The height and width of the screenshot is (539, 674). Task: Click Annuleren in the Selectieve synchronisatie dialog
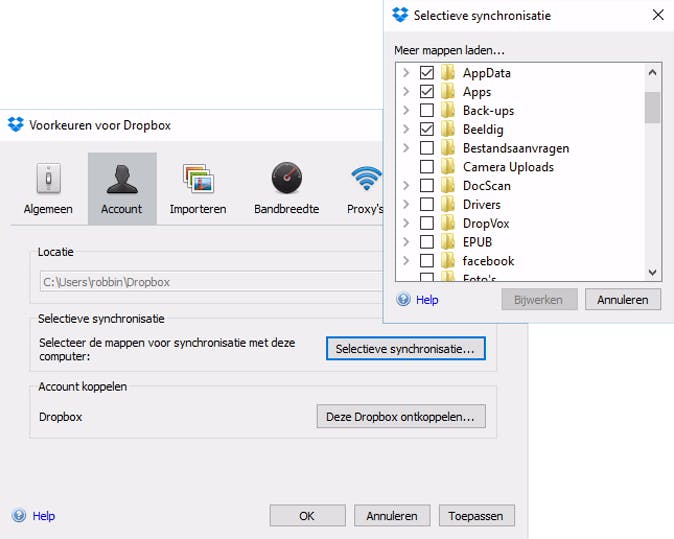point(622,299)
